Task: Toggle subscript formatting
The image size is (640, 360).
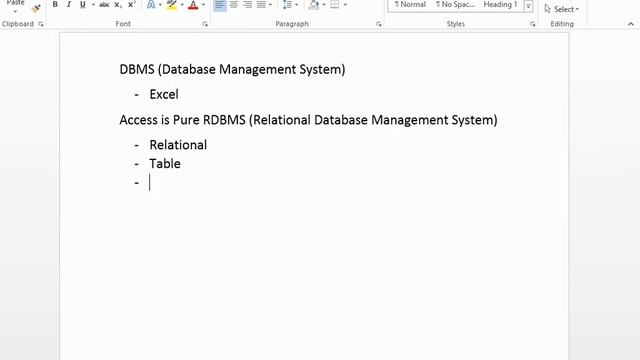Action: coord(118,4)
